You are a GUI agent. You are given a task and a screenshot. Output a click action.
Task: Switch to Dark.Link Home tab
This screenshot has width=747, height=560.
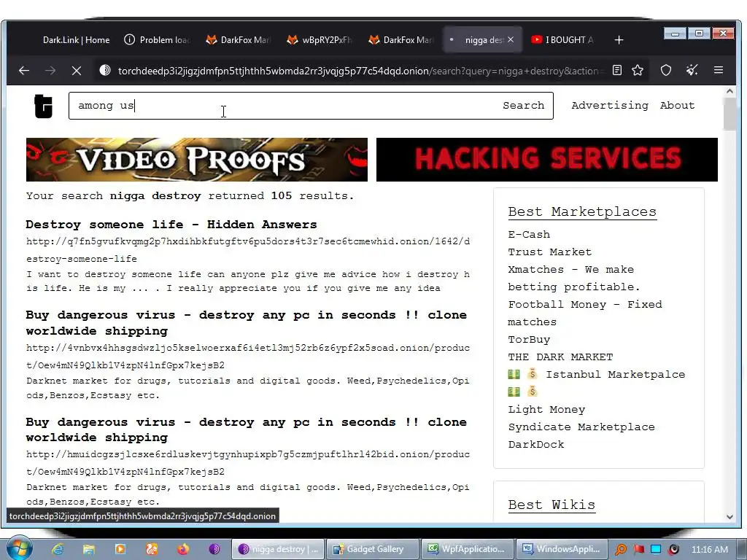click(76, 40)
